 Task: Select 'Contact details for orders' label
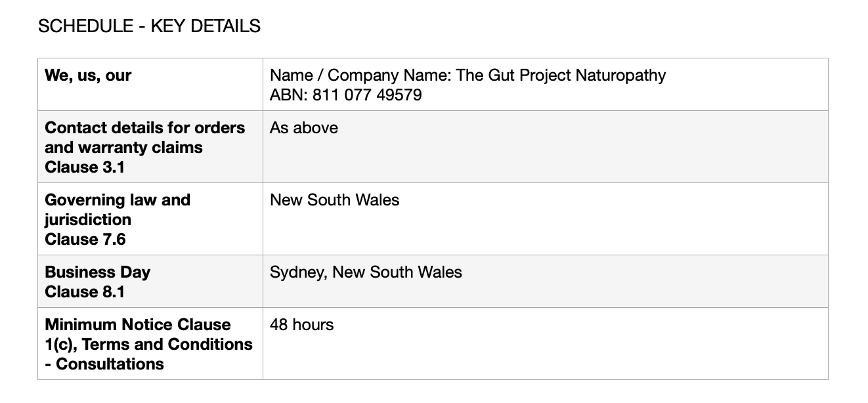[144, 128]
